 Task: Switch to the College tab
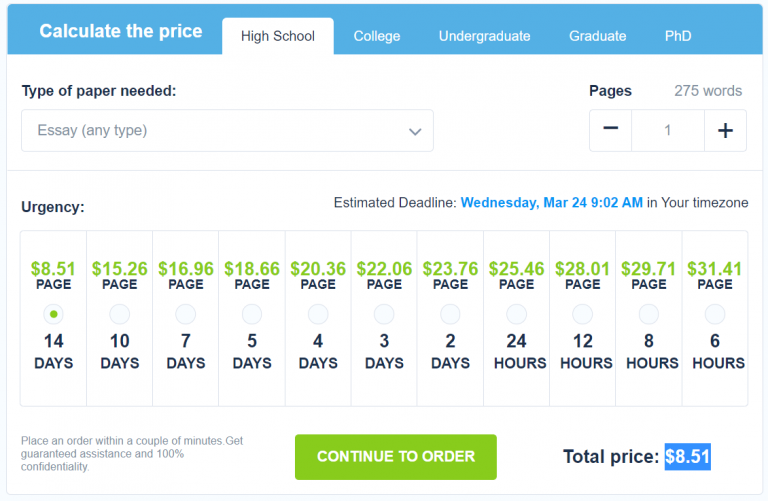[377, 36]
